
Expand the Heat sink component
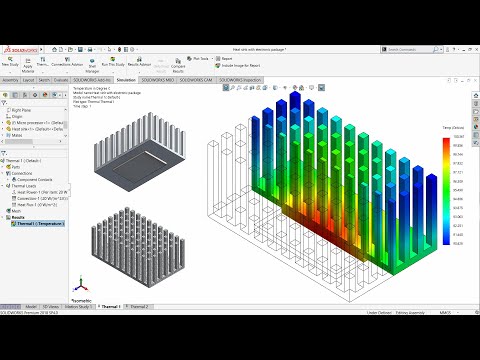coord(3,129)
